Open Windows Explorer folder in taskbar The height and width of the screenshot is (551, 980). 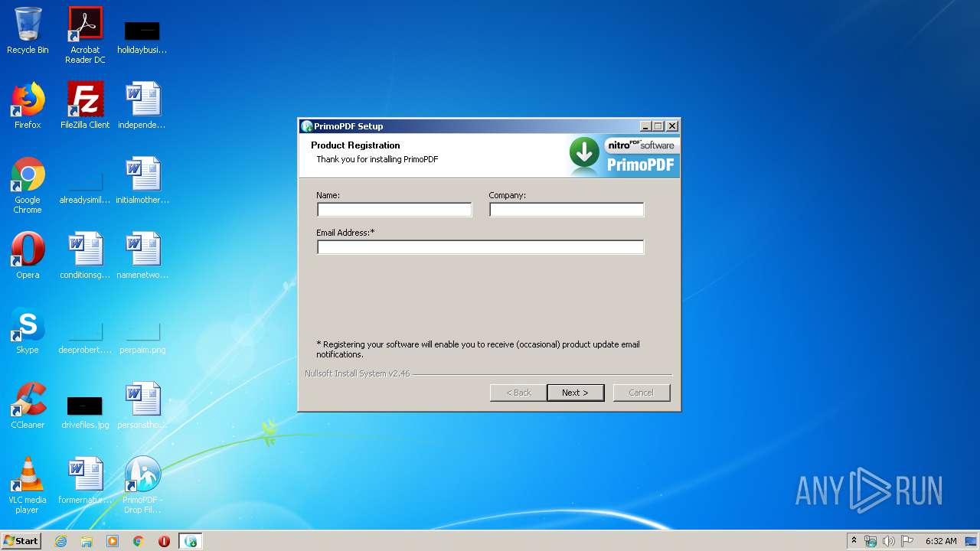pyautogui.click(x=87, y=541)
